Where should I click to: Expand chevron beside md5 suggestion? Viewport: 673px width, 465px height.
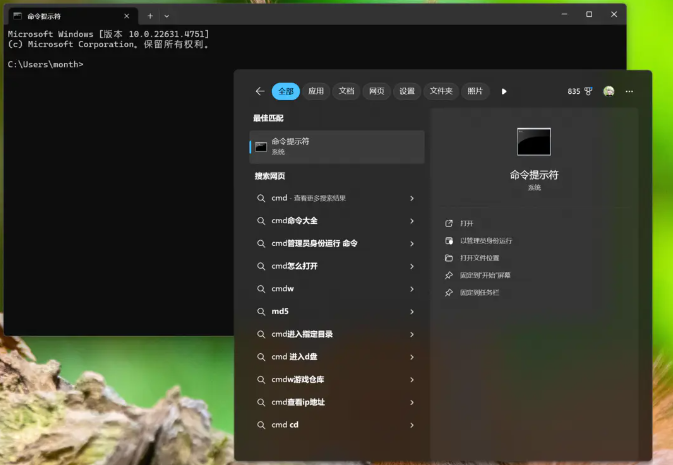pyautogui.click(x=412, y=312)
